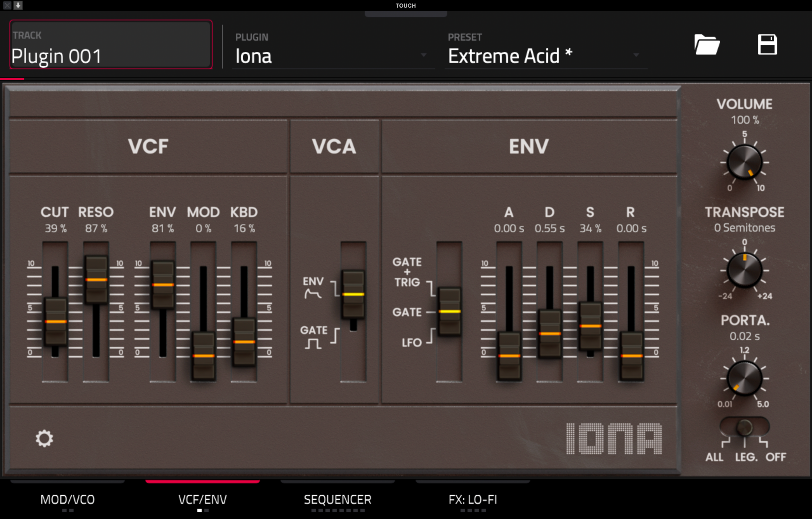This screenshot has width=812, height=519.
Task: Open the FX: LO-FI page
Action: coord(472,499)
